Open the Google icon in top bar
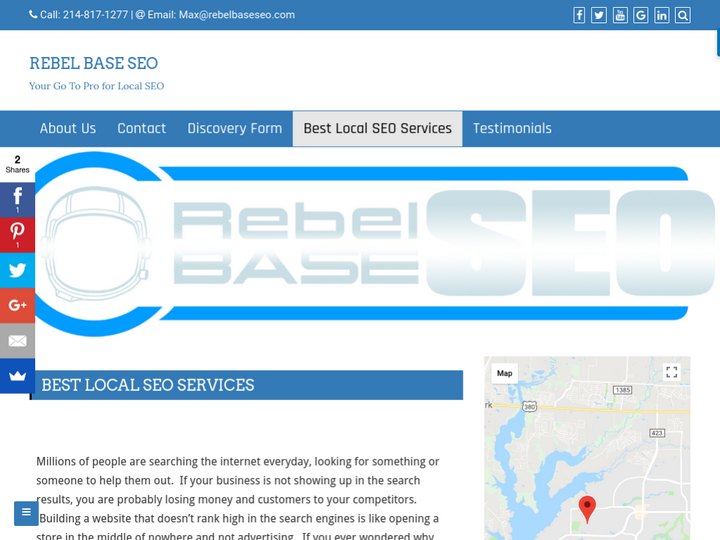The image size is (720, 540). click(641, 15)
